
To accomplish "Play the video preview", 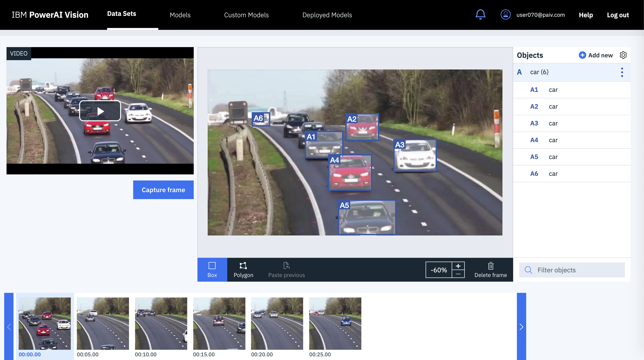I will pyautogui.click(x=100, y=111).
